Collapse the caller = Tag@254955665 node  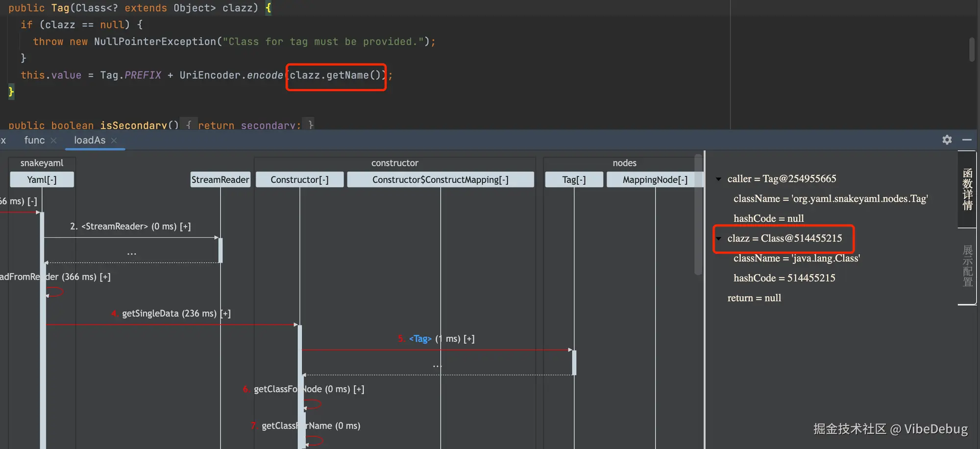pos(718,179)
